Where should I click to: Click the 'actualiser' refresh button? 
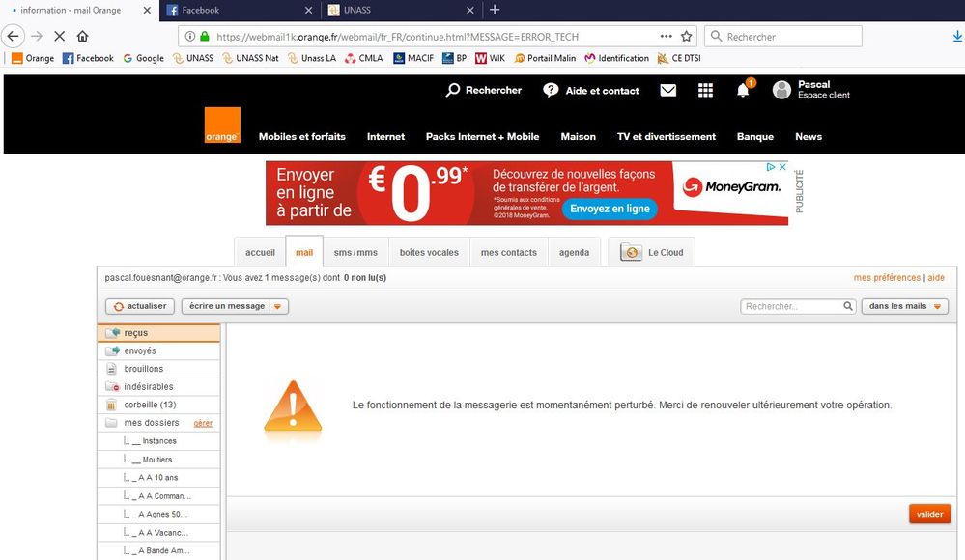coord(140,306)
